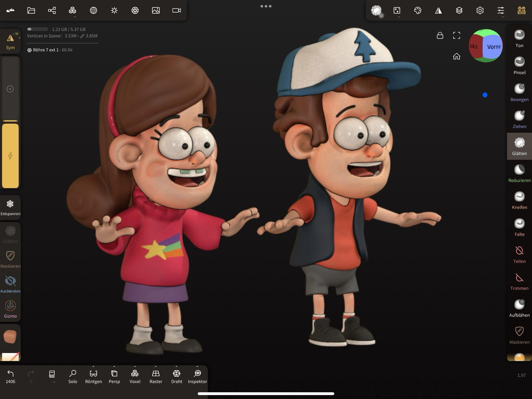
Task: Open the Camera menu
Action: click(x=177, y=10)
